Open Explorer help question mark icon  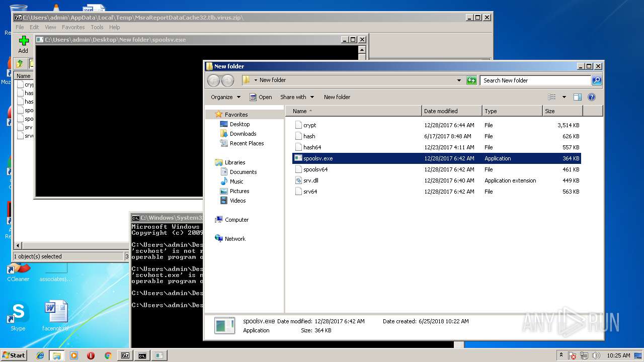click(592, 97)
